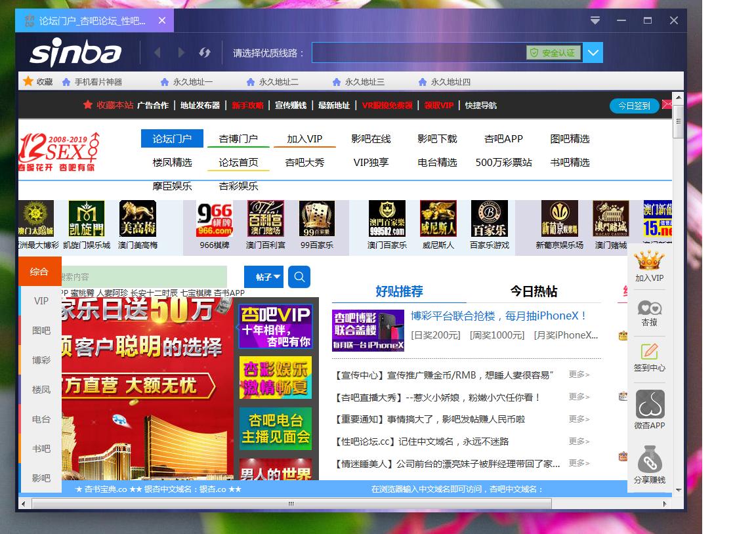Open 永久地址四 bookmark
The width and height of the screenshot is (756, 534).
coord(444,82)
